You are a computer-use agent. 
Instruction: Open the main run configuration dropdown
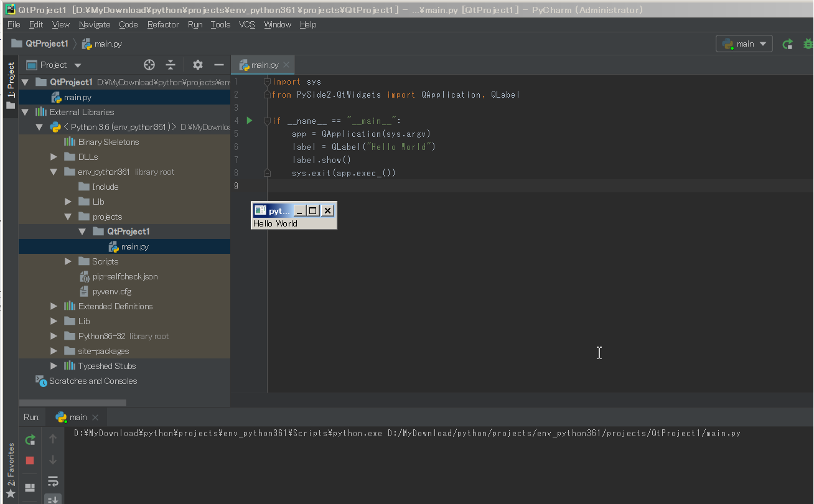point(744,44)
